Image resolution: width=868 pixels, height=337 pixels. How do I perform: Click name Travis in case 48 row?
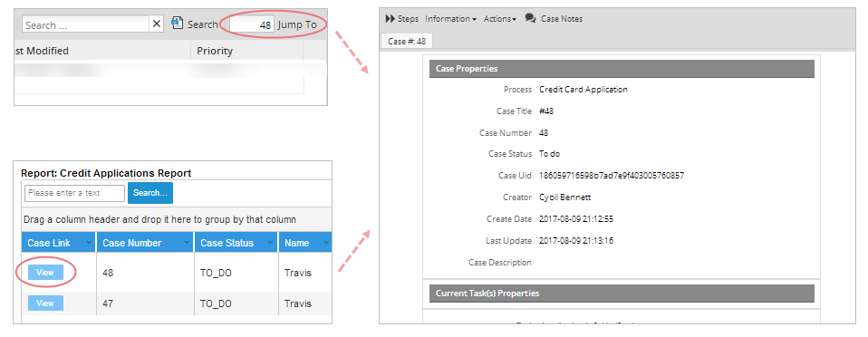coord(298,273)
